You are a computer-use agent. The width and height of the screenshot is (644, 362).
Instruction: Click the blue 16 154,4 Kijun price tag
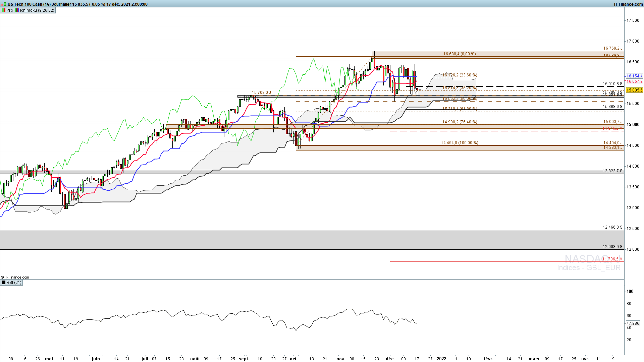click(634, 76)
